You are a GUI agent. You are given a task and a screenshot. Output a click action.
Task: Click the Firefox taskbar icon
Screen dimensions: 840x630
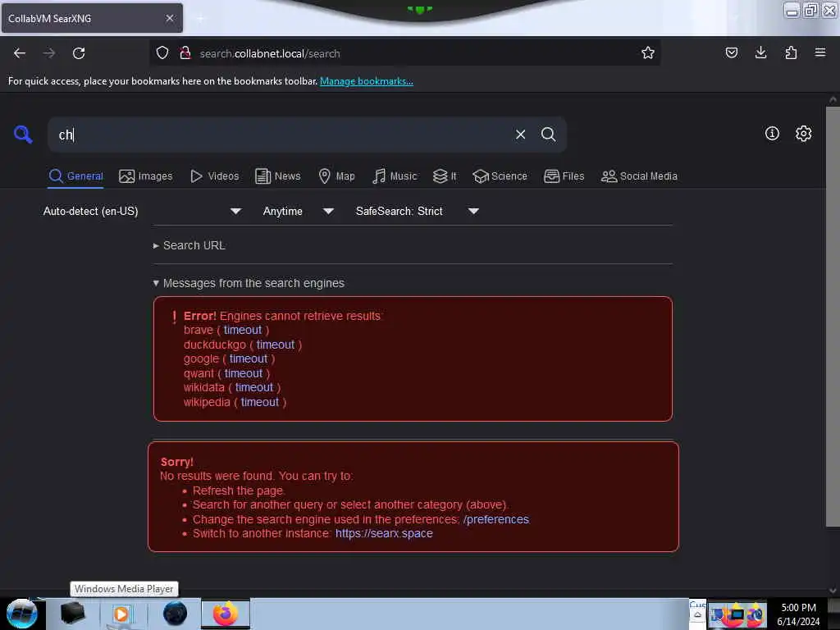coord(226,614)
